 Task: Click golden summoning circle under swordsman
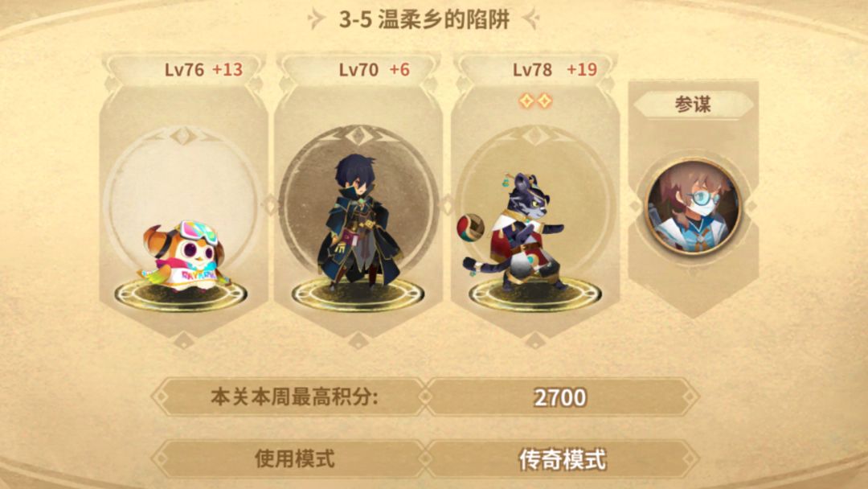(x=358, y=294)
